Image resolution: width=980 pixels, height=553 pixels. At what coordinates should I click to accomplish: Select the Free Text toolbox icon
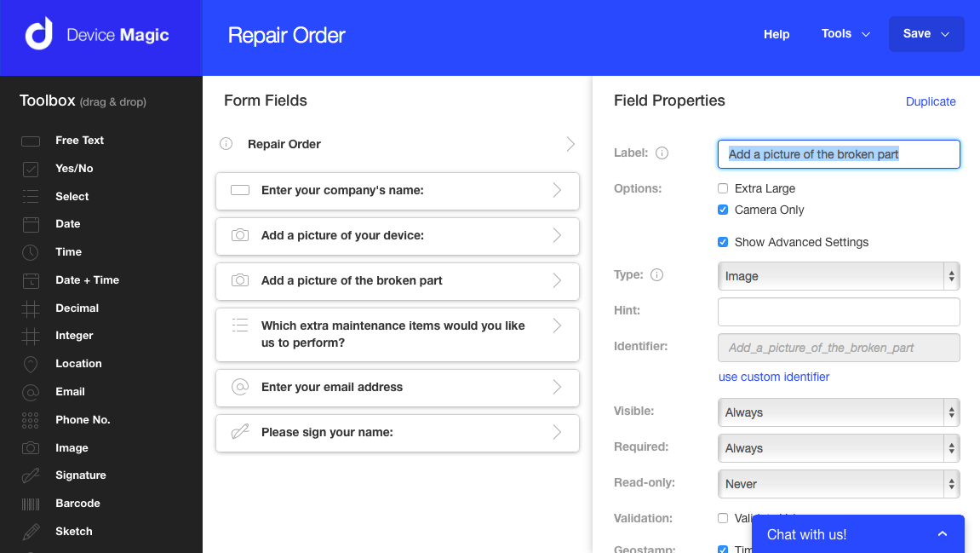[x=31, y=141]
